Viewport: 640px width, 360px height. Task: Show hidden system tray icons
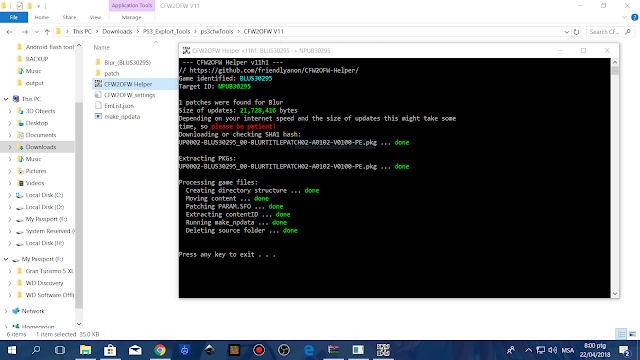[x=528, y=350]
